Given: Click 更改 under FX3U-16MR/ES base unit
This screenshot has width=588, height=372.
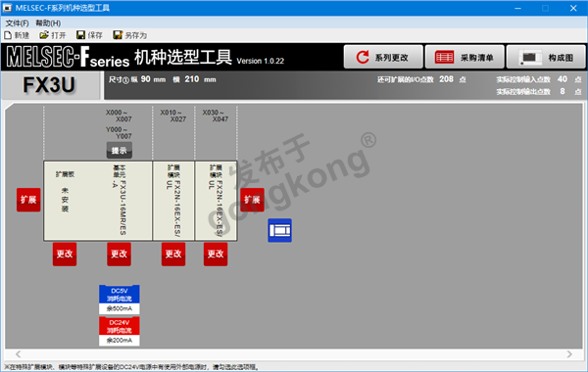Looking at the screenshot, I should (x=119, y=254).
